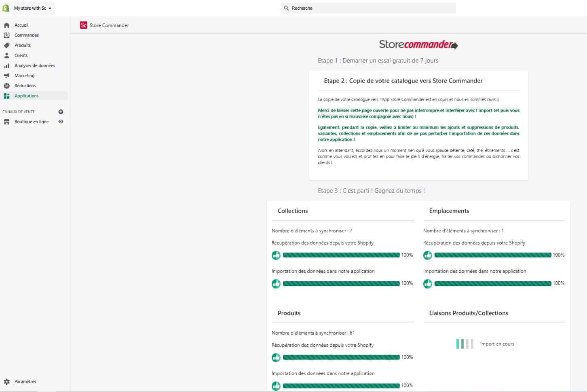Image resolution: width=587 pixels, height=392 pixels.
Task: Click Produits Shopify retrieval thumbs-up icon
Action: point(276,357)
